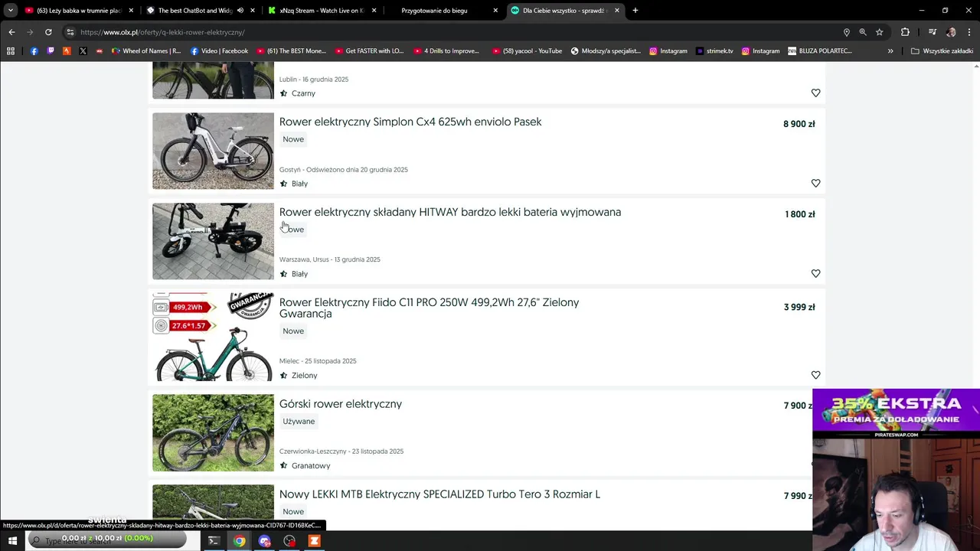The width and height of the screenshot is (980, 551).
Task: Open the X bookmark icon
Action: tap(83, 51)
